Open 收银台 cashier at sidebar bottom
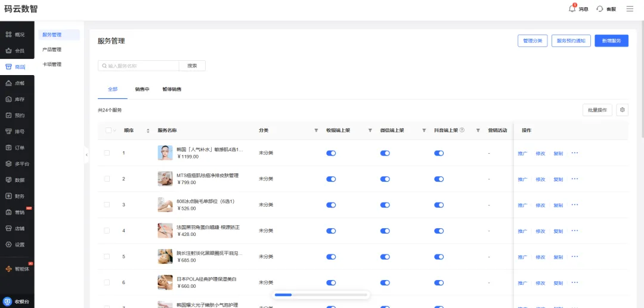This screenshot has height=308, width=644. [17, 301]
